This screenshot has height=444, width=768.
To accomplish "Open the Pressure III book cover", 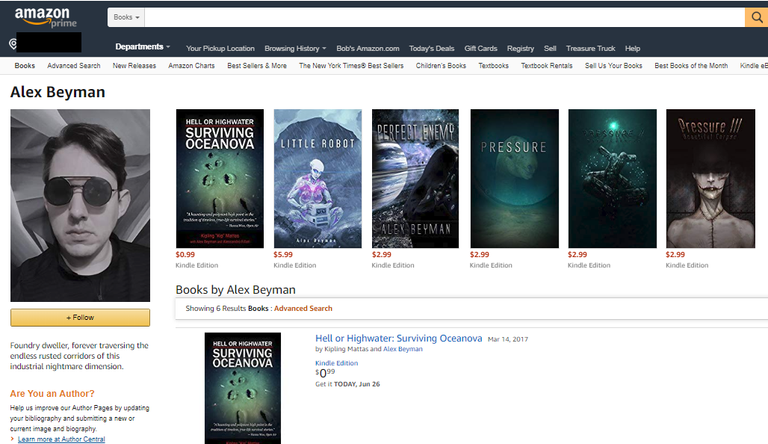I will coord(710,178).
